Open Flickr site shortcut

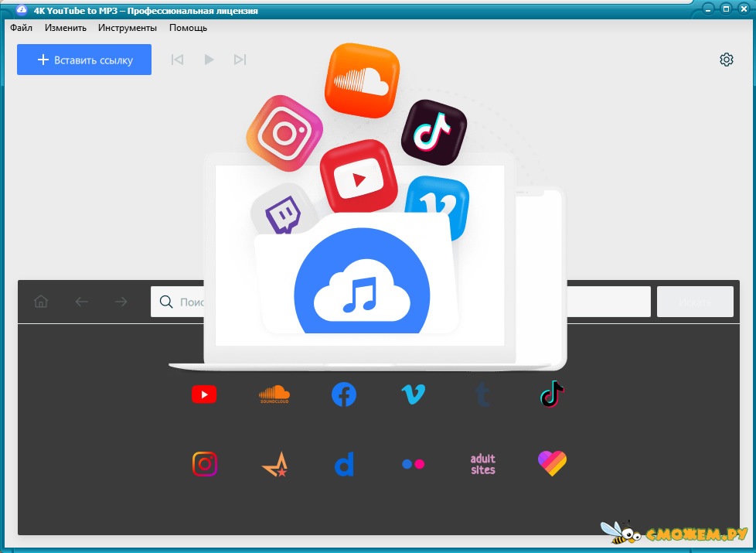click(414, 464)
